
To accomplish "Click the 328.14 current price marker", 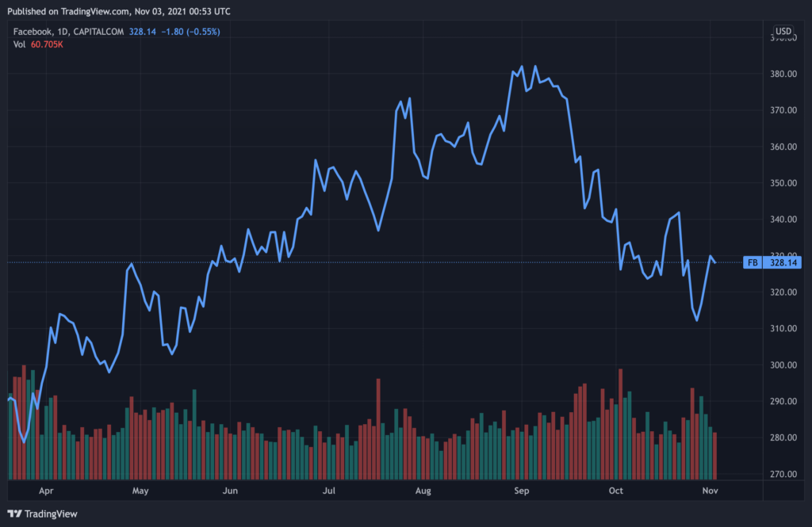I will click(x=783, y=262).
